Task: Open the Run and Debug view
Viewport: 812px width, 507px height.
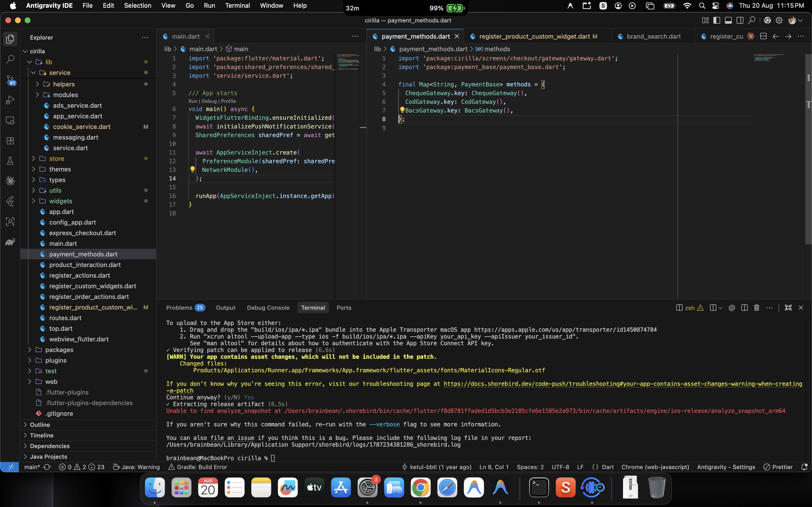Action: (x=10, y=100)
